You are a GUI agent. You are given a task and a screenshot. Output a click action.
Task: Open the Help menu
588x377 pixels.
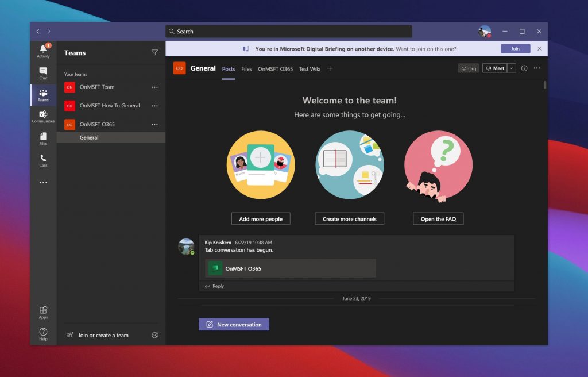(x=43, y=334)
